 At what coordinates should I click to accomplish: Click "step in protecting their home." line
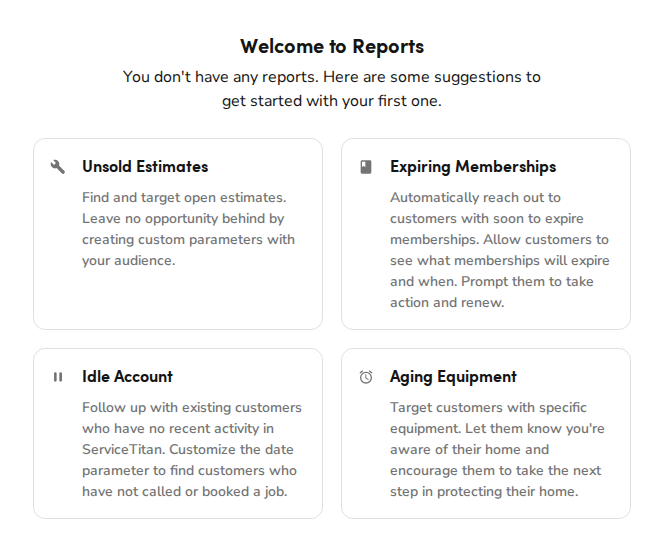point(484,492)
